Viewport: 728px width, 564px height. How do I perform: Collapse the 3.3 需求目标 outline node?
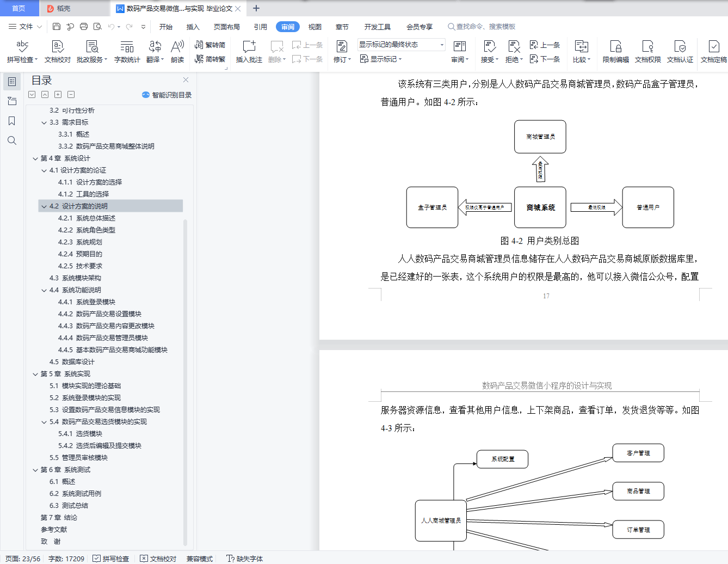44,122
